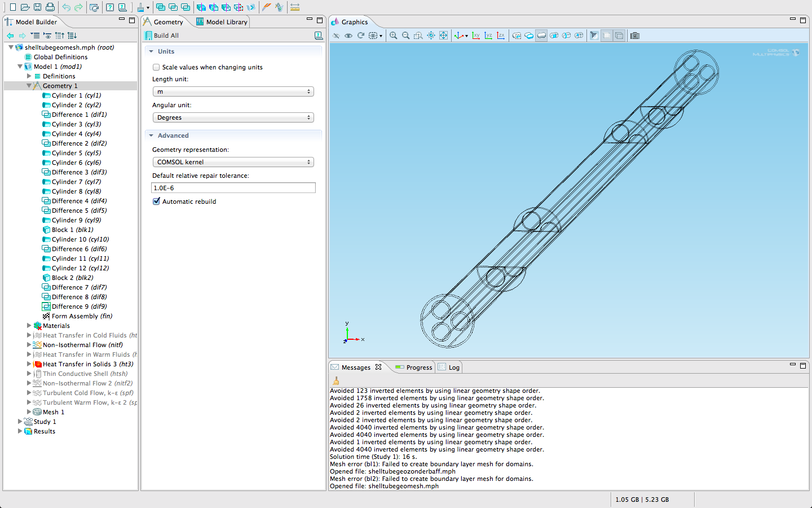Expand the Materials tree node

[x=29, y=326]
